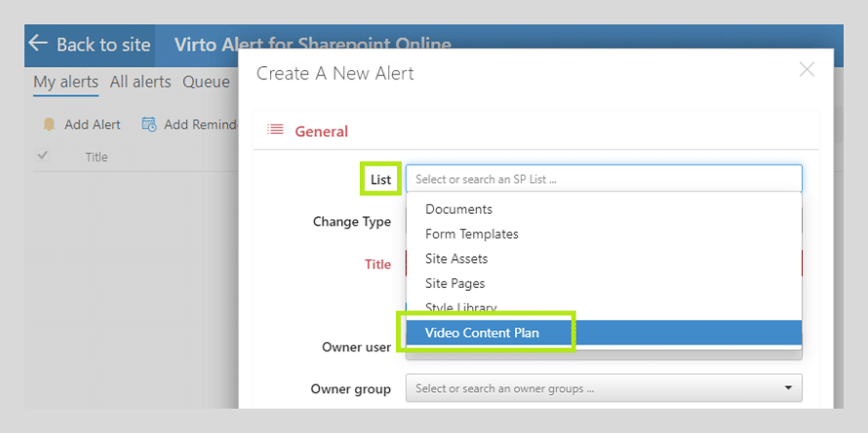
Task: Choose Form Templates from the dropdown
Action: [604, 234]
